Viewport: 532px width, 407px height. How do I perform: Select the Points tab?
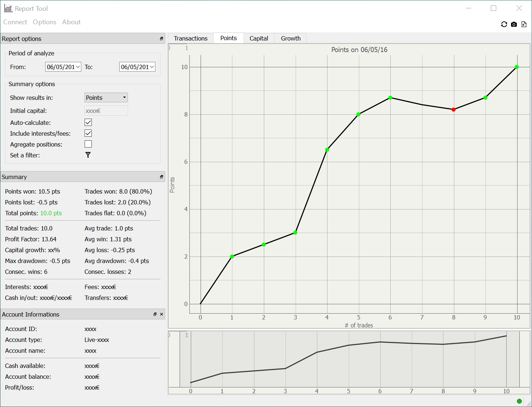pyautogui.click(x=229, y=38)
